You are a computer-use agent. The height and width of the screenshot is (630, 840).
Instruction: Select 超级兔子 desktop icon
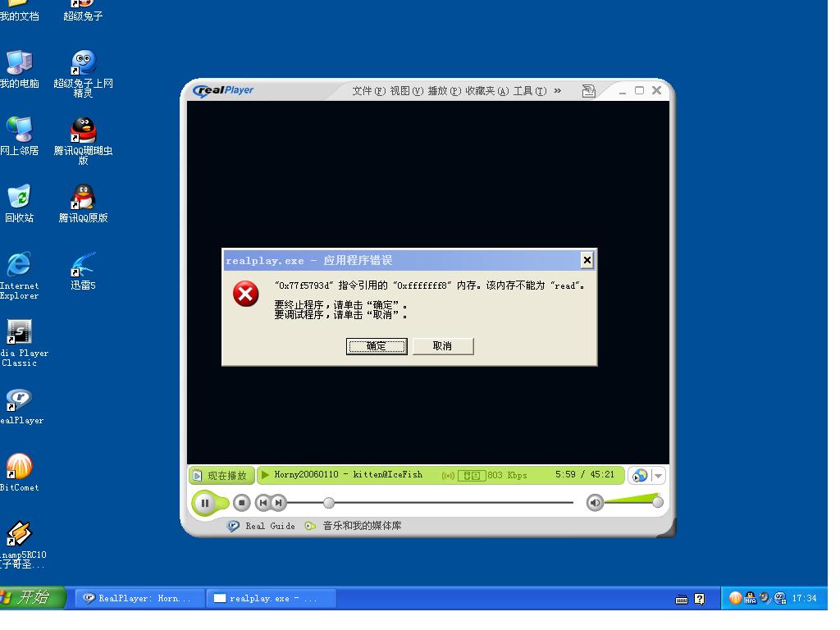point(83,11)
